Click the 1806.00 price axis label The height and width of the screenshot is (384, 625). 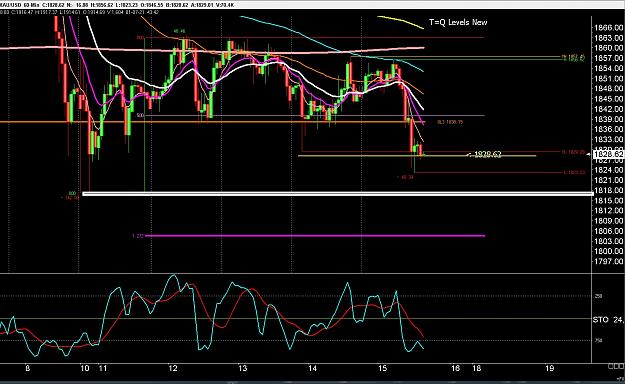[609, 231]
